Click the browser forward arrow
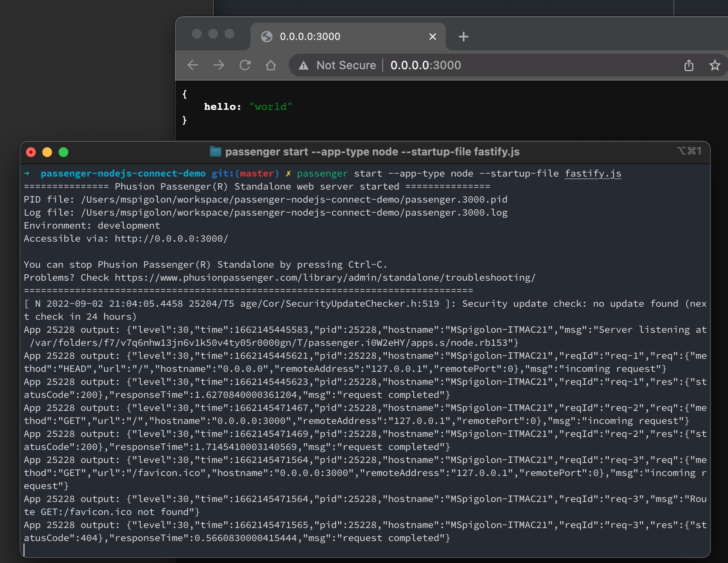Viewport: 728px width, 563px height. 219,65
